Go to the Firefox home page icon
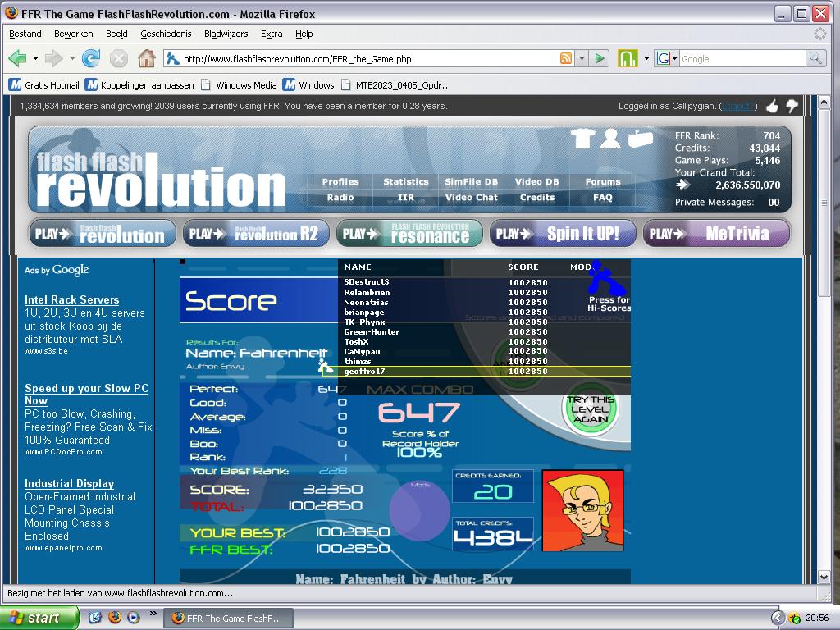The height and width of the screenshot is (630, 840). click(146, 58)
